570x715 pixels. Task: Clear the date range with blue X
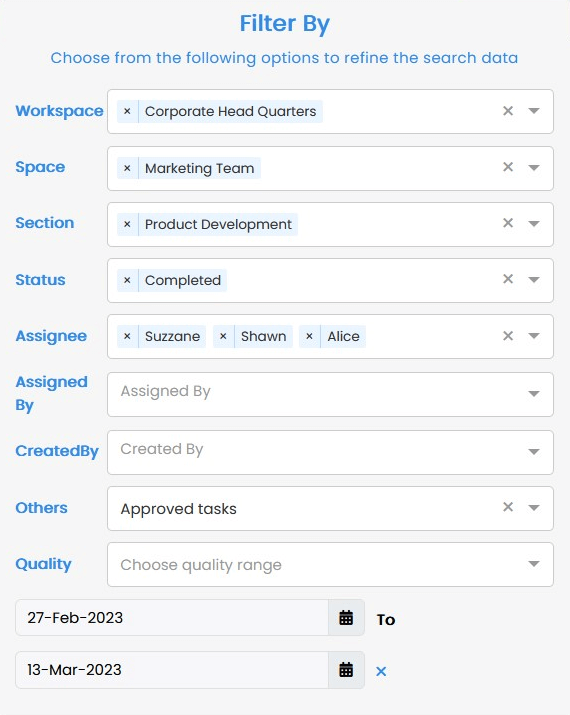381,671
